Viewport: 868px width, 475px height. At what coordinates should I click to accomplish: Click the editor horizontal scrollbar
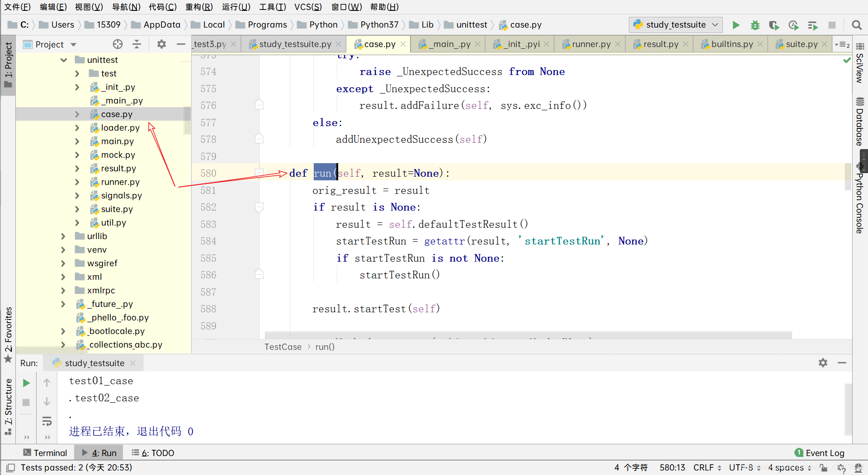[528, 335]
